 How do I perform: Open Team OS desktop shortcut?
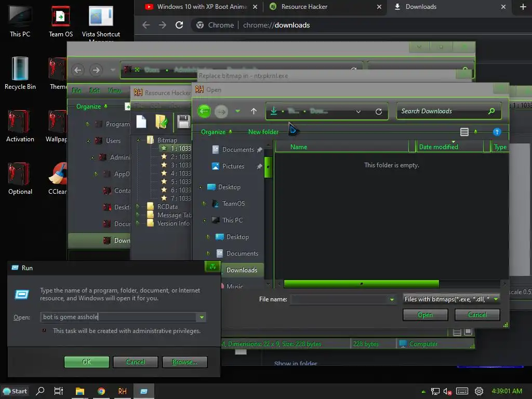click(61, 21)
